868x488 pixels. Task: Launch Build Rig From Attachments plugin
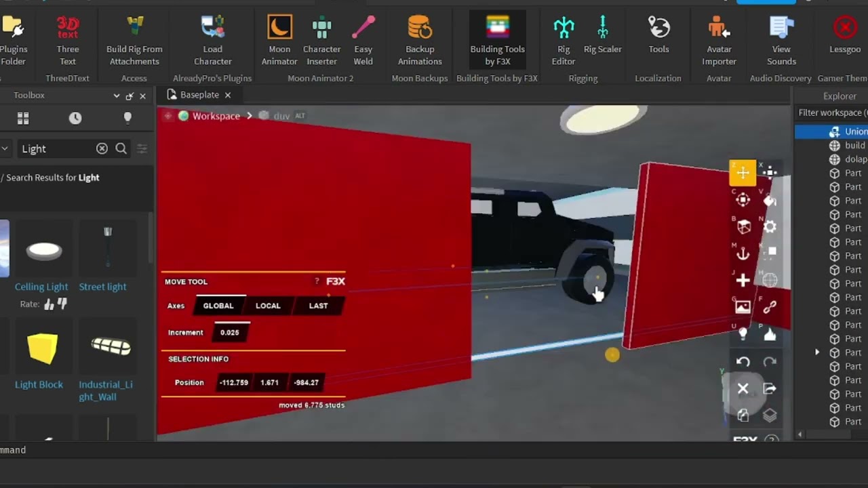click(134, 41)
